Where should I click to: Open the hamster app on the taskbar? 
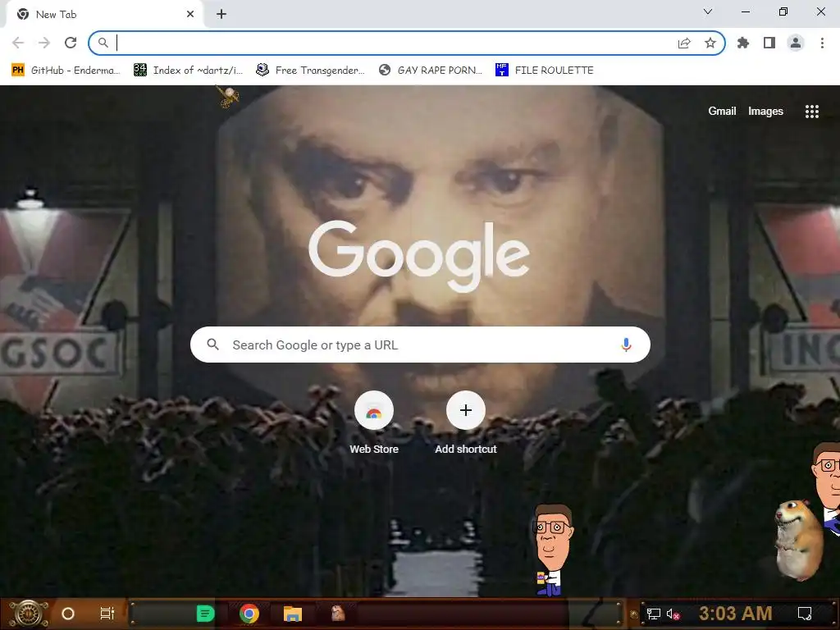click(x=337, y=614)
